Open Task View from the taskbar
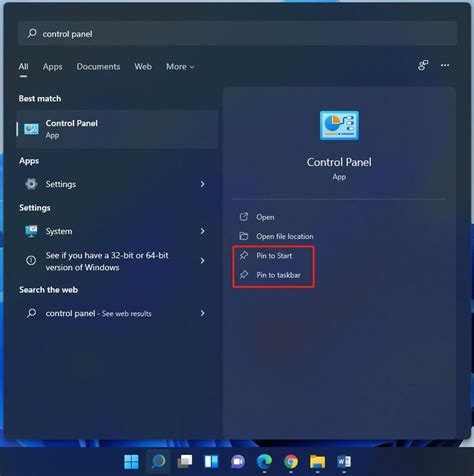The width and height of the screenshot is (474, 476). coord(185,462)
